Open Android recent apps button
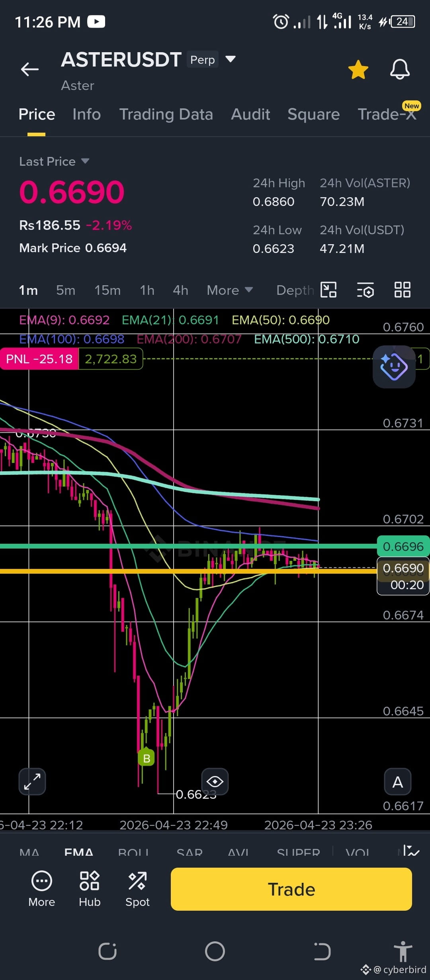This screenshot has height=980, width=430. coord(107,952)
